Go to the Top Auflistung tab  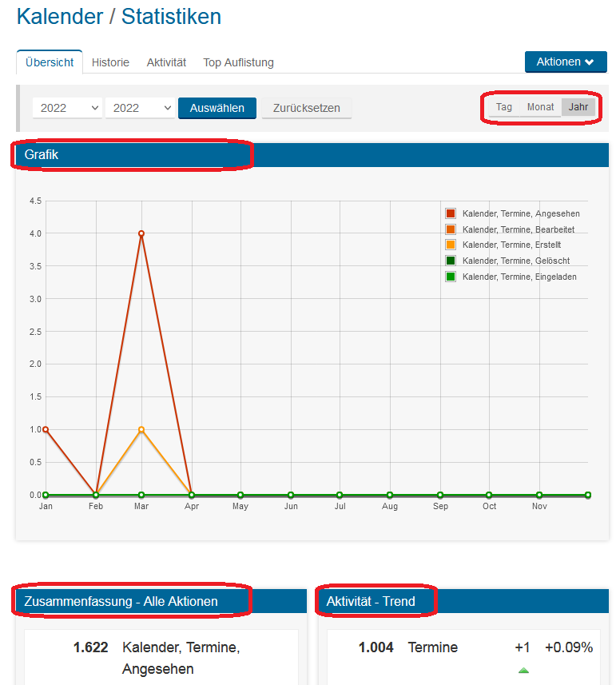point(238,62)
